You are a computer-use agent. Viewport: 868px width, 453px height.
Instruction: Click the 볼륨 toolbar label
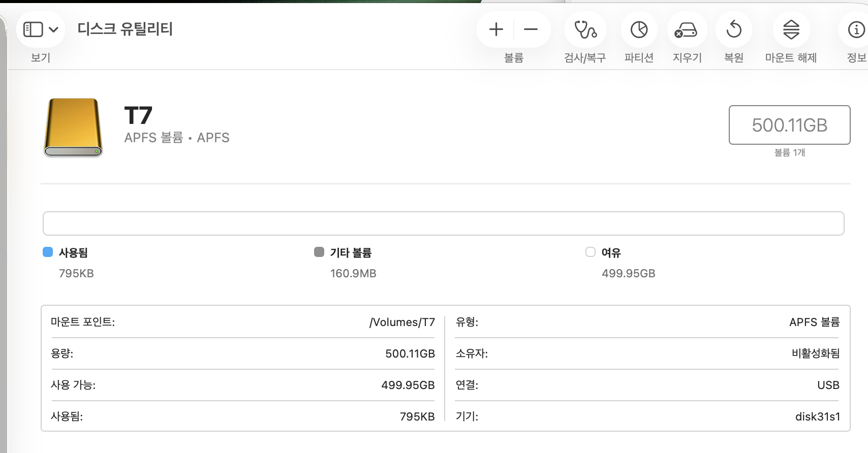(x=513, y=57)
